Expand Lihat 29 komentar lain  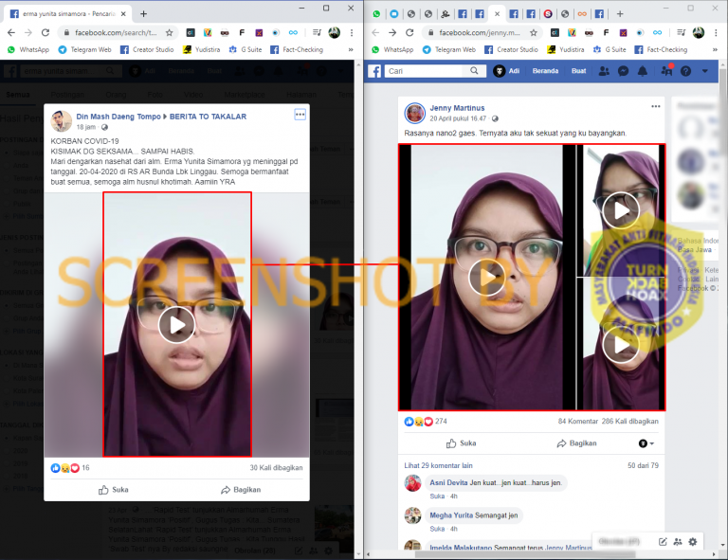(438, 465)
